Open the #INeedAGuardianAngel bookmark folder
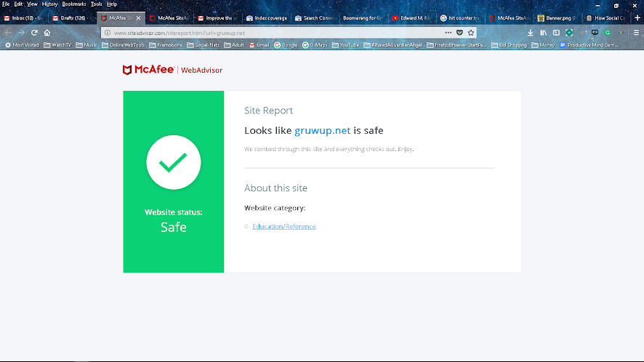Screen dimensions: 644x362 (x=393, y=45)
